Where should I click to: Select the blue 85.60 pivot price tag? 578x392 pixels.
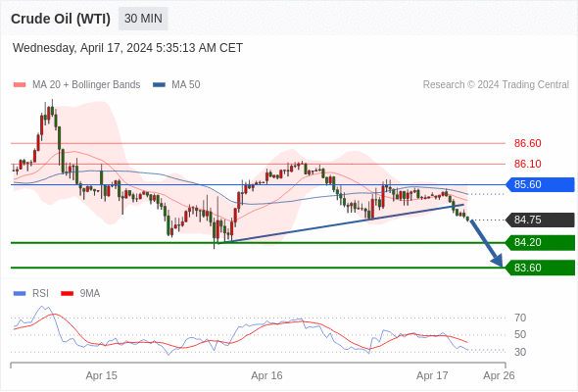tap(540, 184)
